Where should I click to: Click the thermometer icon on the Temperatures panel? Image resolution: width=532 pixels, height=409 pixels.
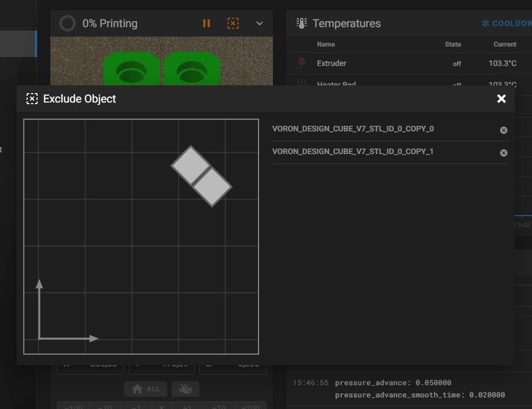pyautogui.click(x=301, y=23)
